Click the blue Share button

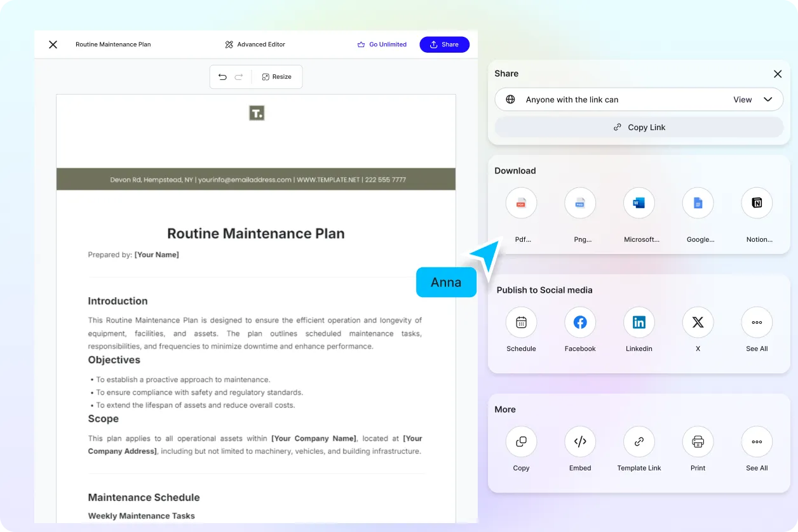[444, 44]
